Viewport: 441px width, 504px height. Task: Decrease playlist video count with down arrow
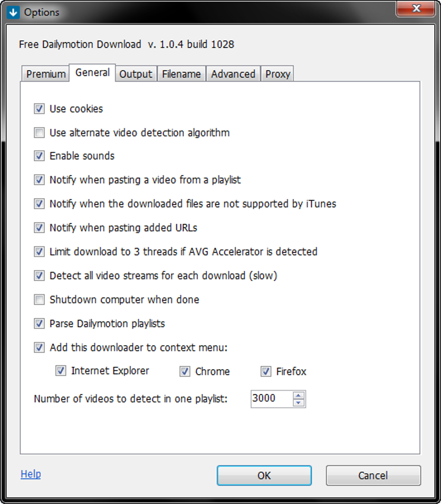pyautogui.click(x=299, y=403)
